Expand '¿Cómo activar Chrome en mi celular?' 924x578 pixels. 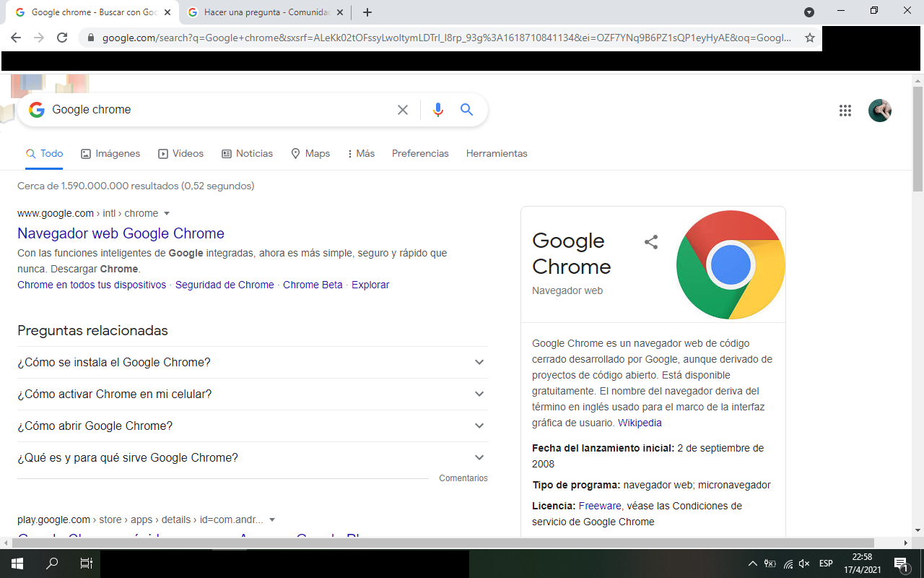pos(253,394)
